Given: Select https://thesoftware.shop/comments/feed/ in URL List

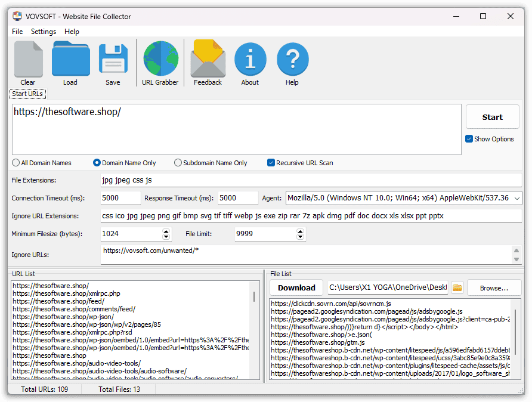Looking at the screenshot, I should point(74,309).
